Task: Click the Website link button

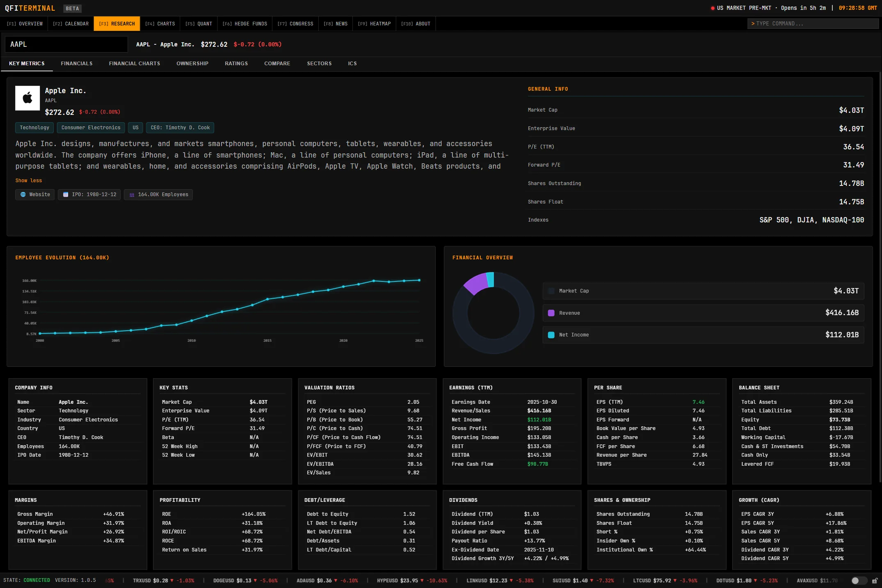Action: point(35,194)
